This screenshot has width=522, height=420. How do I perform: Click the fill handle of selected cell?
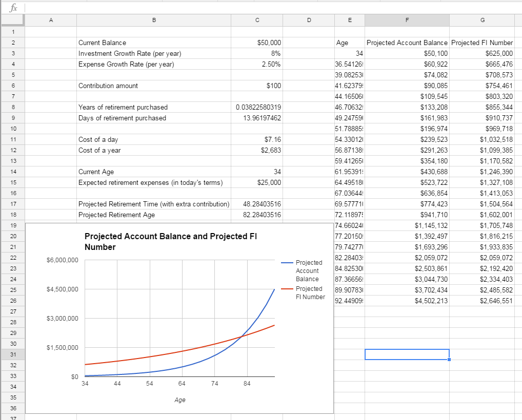(x=449, y=360)
